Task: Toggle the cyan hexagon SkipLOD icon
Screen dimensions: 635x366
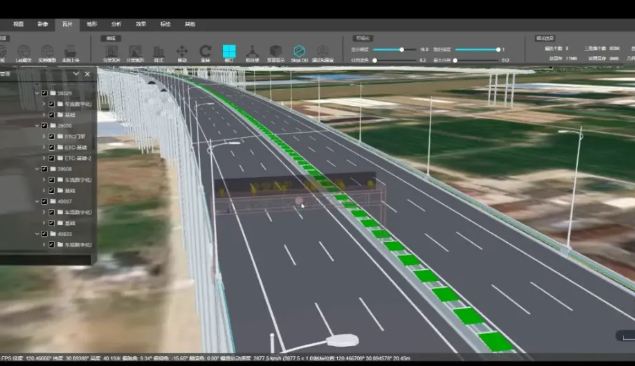Action: pyautogui.click(x=299, y=51)
